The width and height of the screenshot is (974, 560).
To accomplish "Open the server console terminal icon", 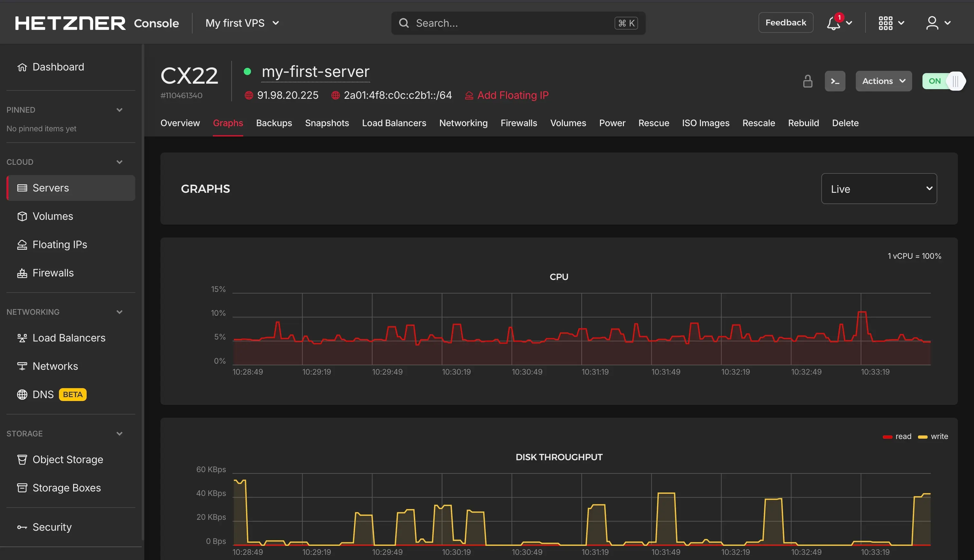I will pos(835,81).
